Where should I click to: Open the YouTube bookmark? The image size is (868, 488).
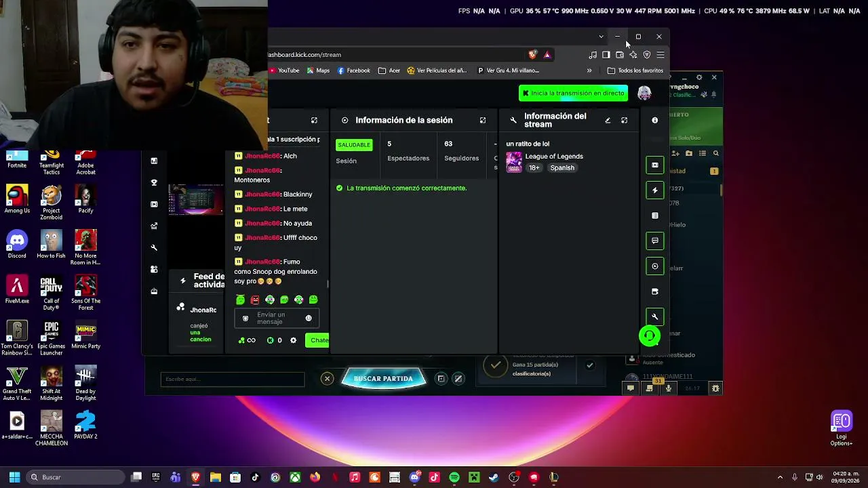(284, 70)
